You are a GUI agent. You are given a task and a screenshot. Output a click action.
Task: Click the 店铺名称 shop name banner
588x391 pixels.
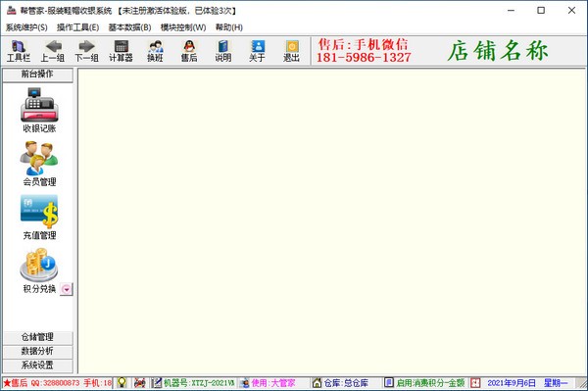tap(497, 51)
